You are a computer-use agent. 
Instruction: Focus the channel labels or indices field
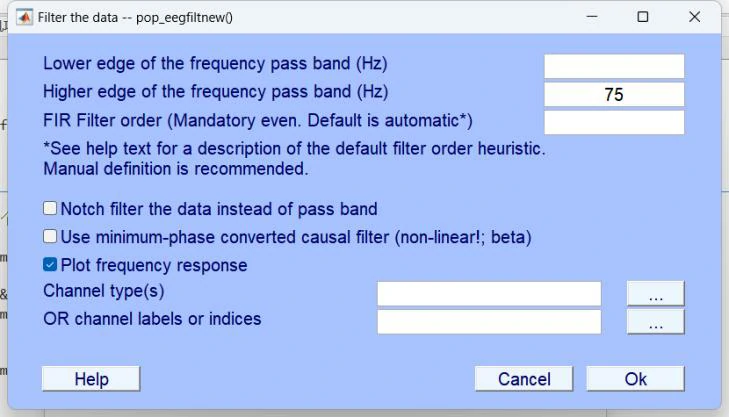click(489, 321)
